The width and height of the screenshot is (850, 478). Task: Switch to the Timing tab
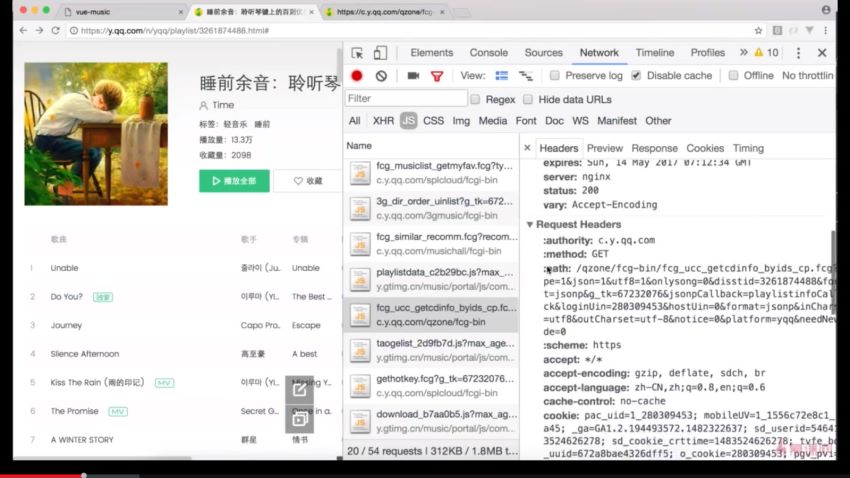coord(748,148)
